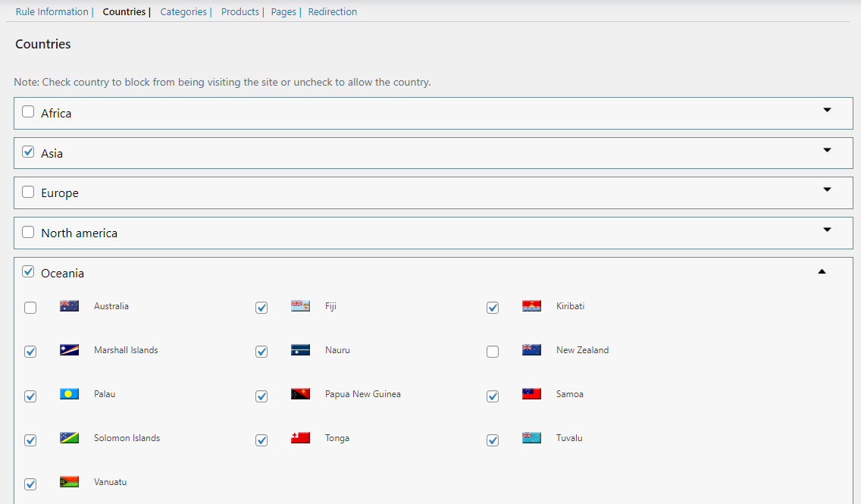Uncheck the Oceania continent checkbox
The width and height of the screenshot is (861, 504).
28,272
